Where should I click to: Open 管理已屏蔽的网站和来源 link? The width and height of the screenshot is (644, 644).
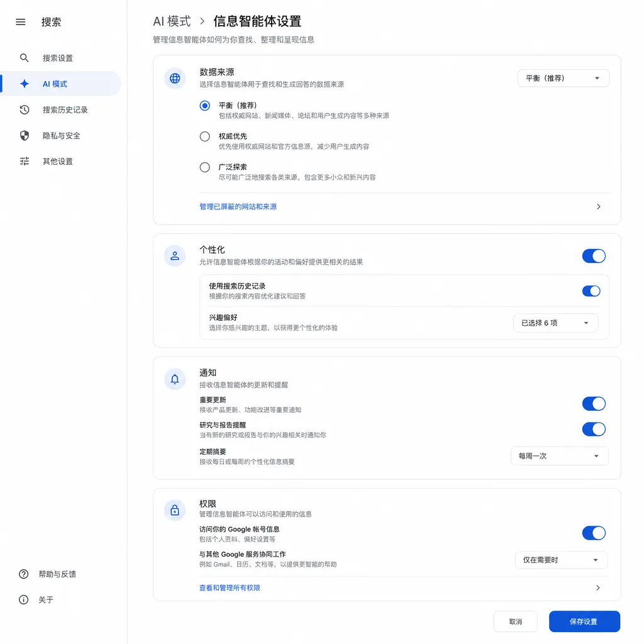[238, 206]
